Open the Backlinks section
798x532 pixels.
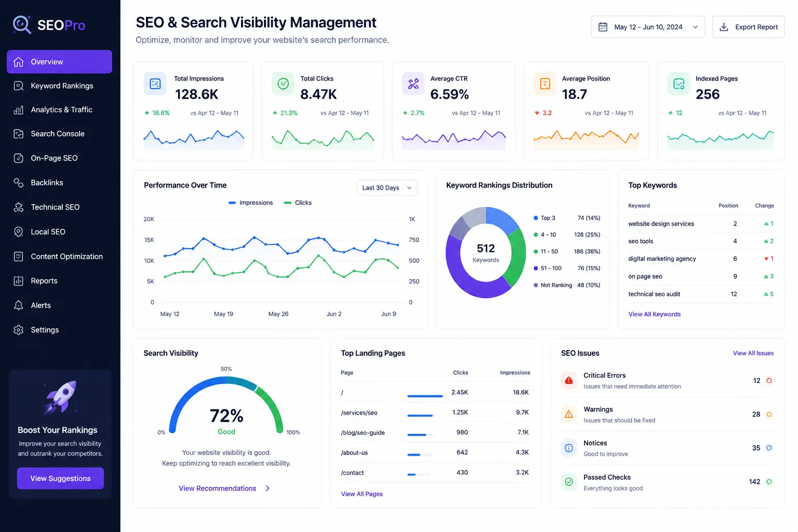click(59, 182)
